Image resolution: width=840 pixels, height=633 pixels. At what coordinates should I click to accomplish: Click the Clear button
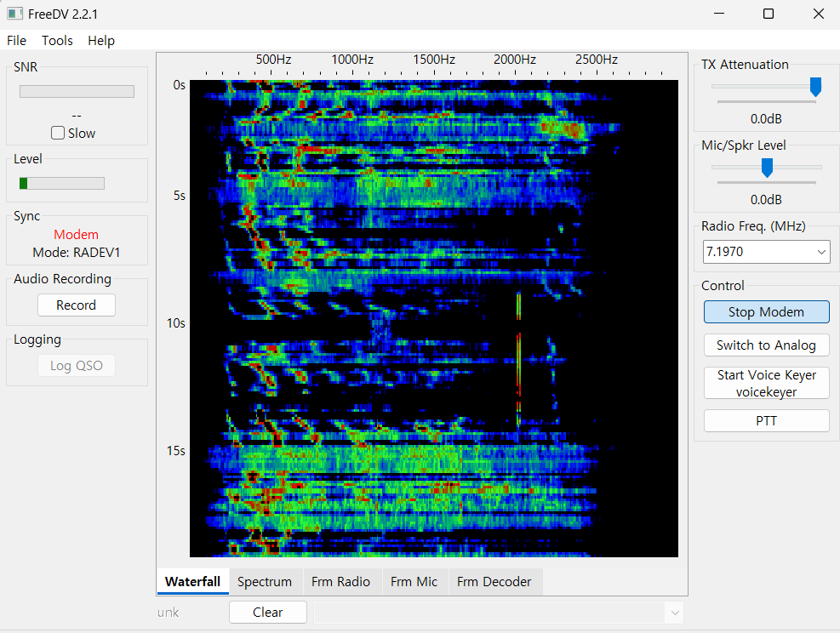pyautogui.click(x=267, y=613)
